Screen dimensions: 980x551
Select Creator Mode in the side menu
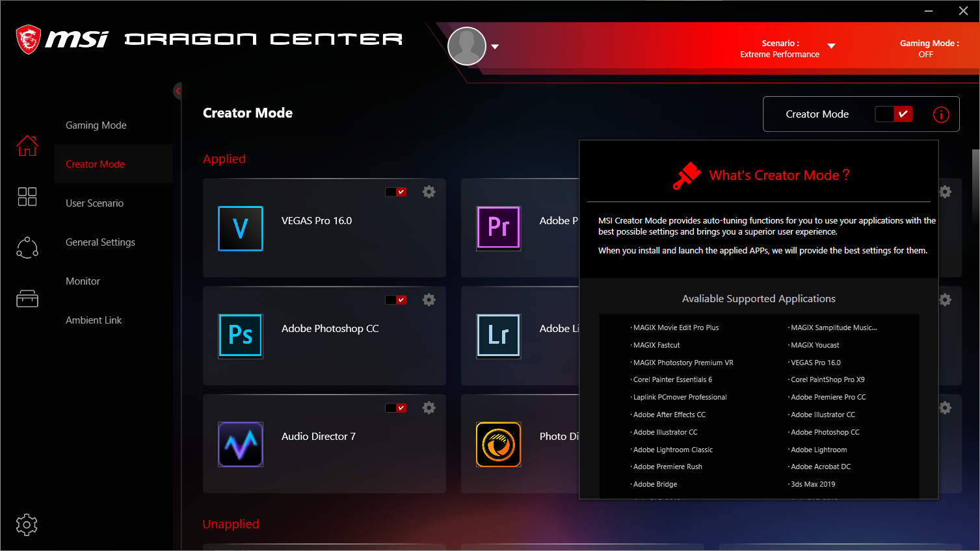pos(95,164)
